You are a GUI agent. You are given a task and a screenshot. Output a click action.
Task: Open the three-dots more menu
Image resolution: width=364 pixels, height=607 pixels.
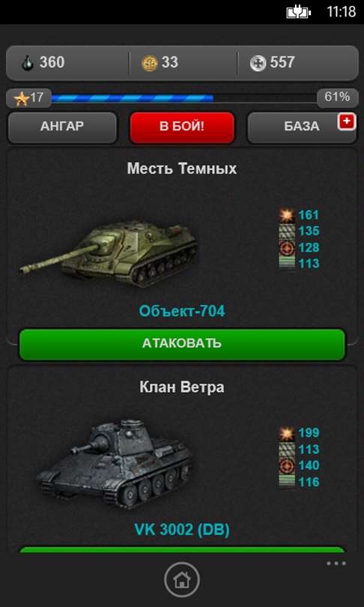[336, 564]
